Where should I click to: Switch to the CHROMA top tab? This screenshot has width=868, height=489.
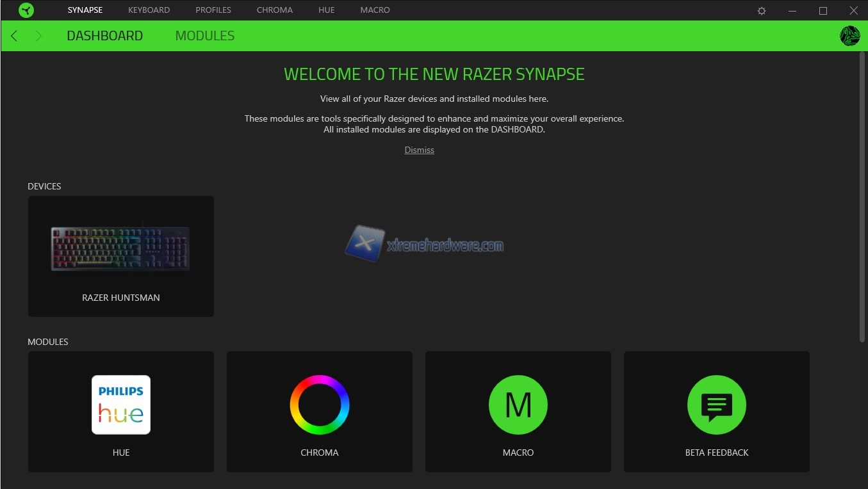pos(275,10)
